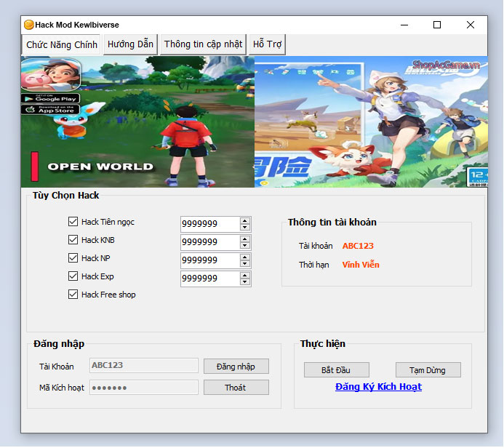Switch to the Hướng Dẫn tab
This screenshot has height=448, width=504.
coord(130,44)
